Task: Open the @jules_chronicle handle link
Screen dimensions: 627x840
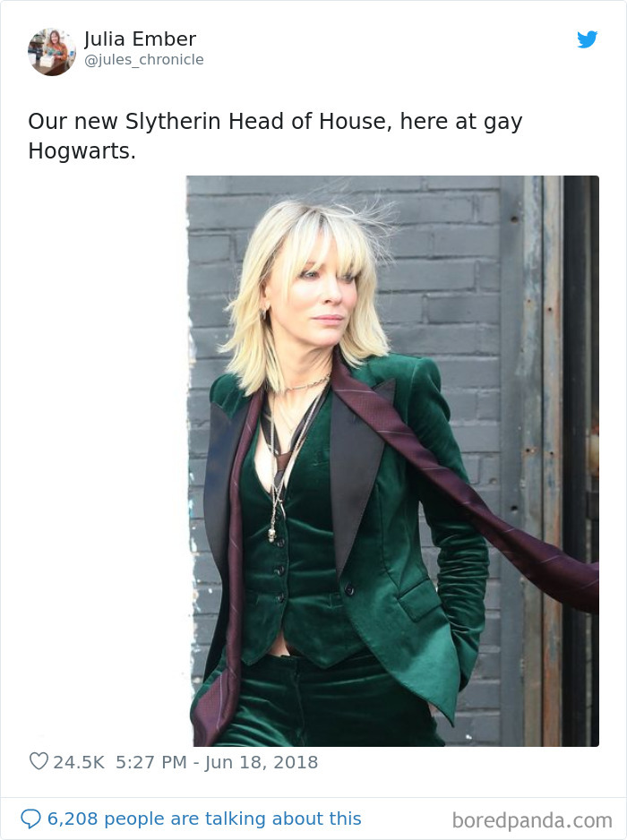Action: pos(143,59)
